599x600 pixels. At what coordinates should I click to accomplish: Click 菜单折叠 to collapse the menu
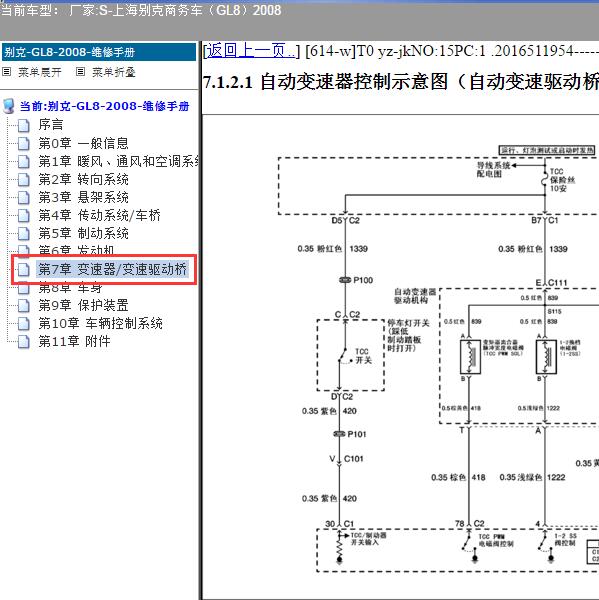(114, 72)
